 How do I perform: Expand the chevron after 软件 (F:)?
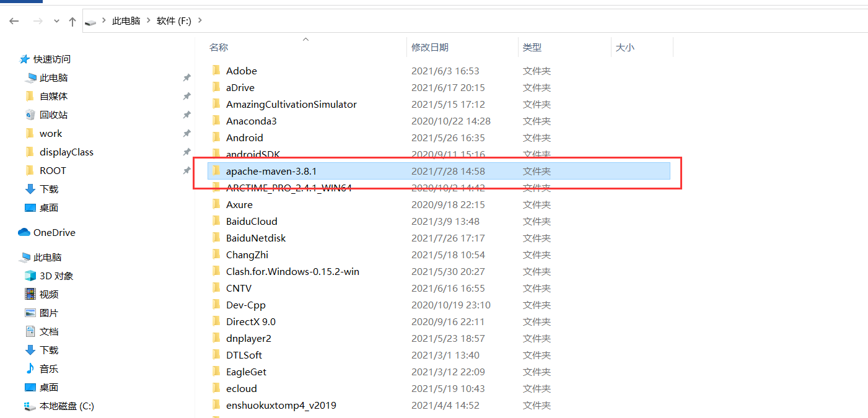point(199,20)
